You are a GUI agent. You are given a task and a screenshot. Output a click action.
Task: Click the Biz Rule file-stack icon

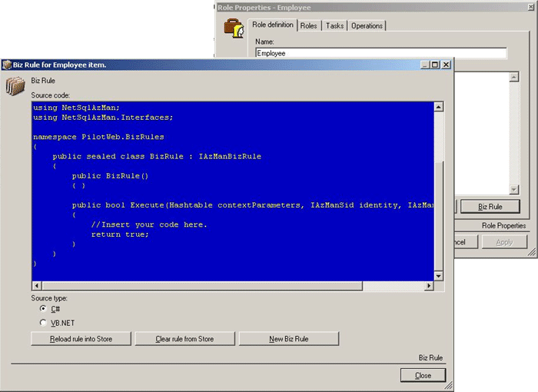click(15, 86)
